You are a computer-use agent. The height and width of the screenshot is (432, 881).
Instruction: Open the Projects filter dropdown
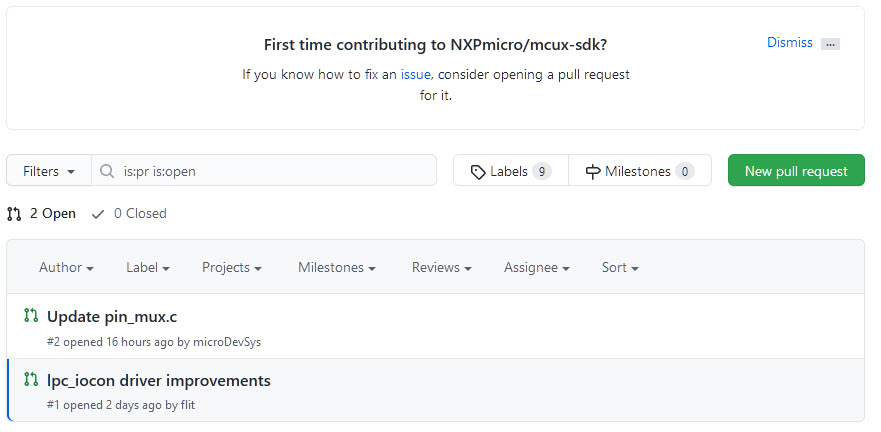point(231,267)
